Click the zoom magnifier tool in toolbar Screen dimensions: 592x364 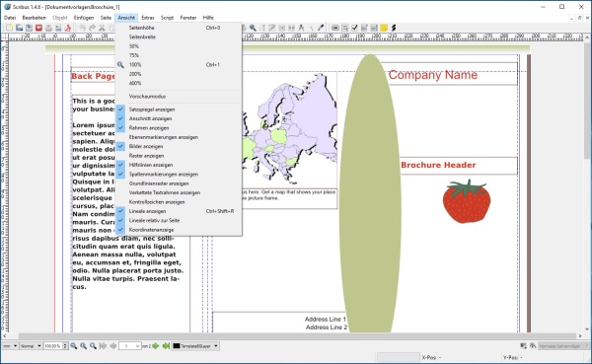pyautogui.click(x=253, y=28)
